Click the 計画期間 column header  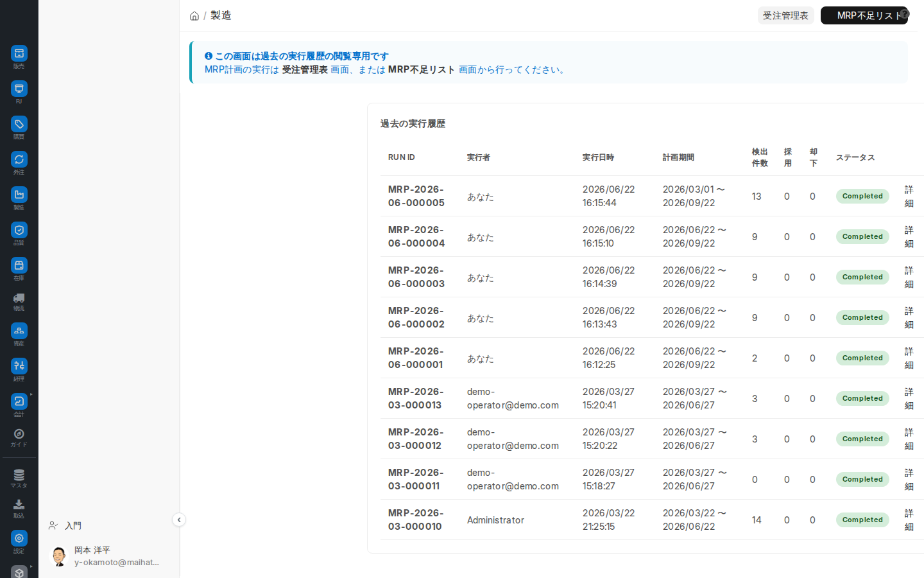click(678, 157)
